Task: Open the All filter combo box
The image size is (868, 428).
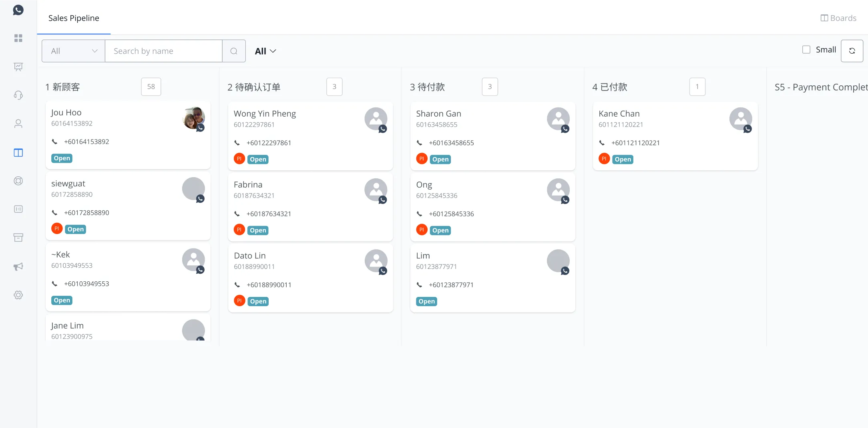Action: tap(73, 51)
